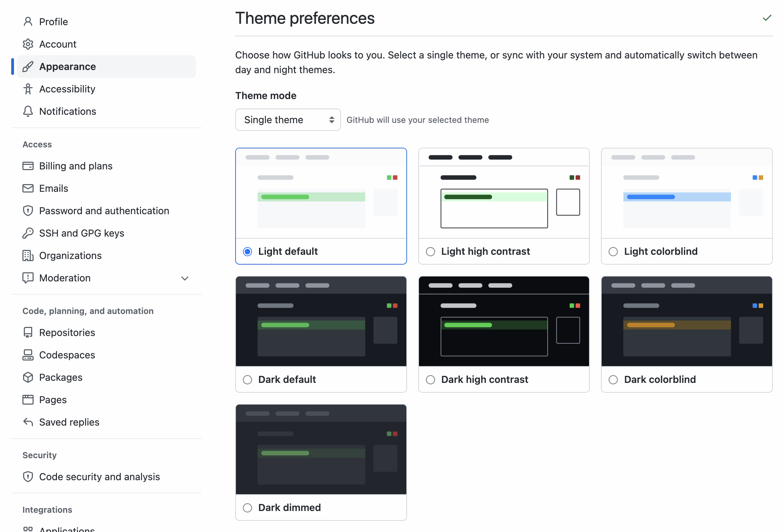Open Repositories settings in sidebar
The height and width of the screenshot is (532, 784).
[x=67, y=332]
